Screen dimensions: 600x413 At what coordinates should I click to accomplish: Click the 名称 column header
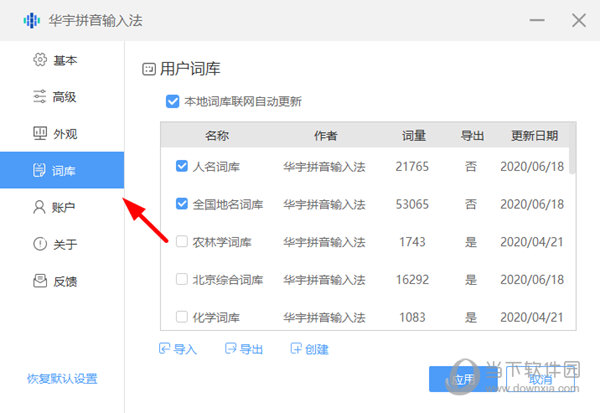pos(217,135)
